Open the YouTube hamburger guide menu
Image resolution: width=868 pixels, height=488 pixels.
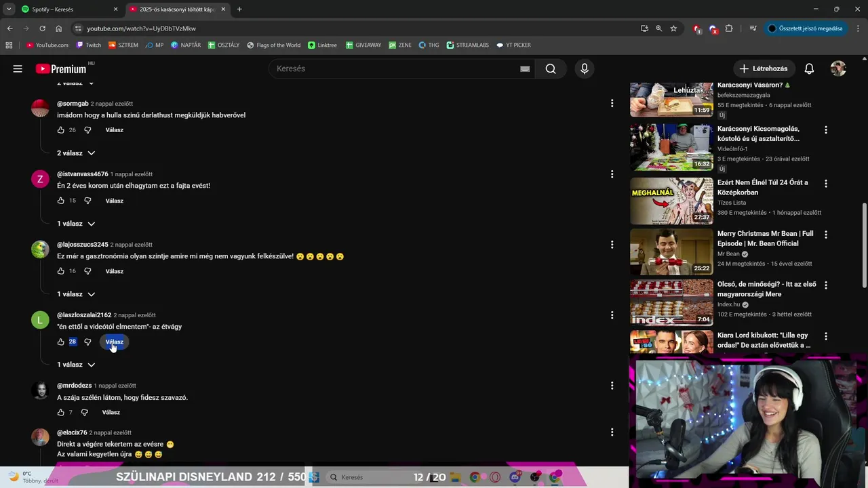click(x=18, y=68)
